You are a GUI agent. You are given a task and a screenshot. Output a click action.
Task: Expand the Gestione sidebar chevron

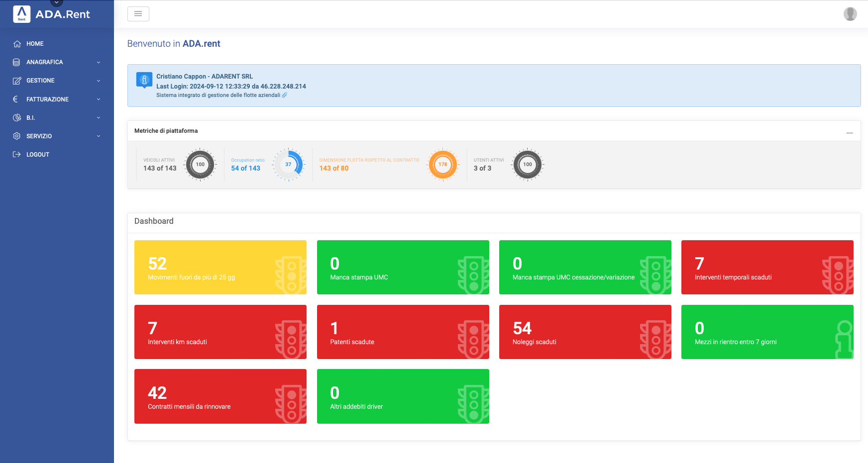tap(99, 81)
